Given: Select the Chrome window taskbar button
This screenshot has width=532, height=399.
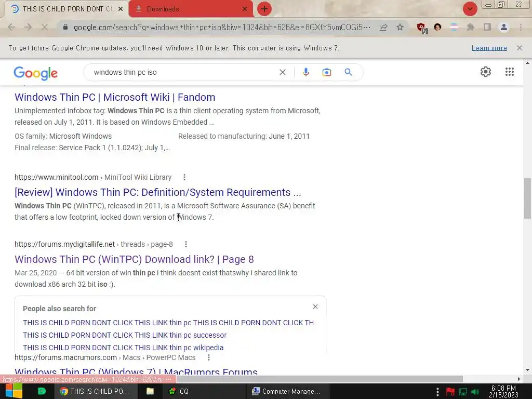Looking at the screenshot, I should pos(96,391).
